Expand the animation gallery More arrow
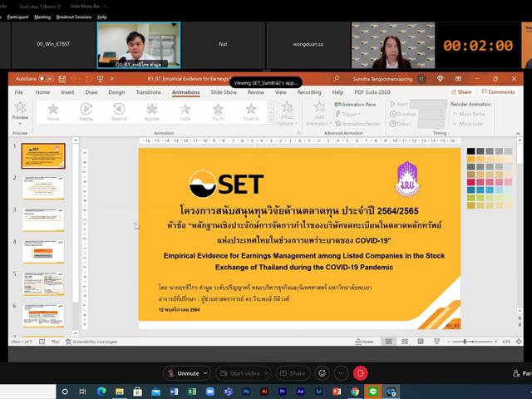532x399 pixels. click(270, 120)
